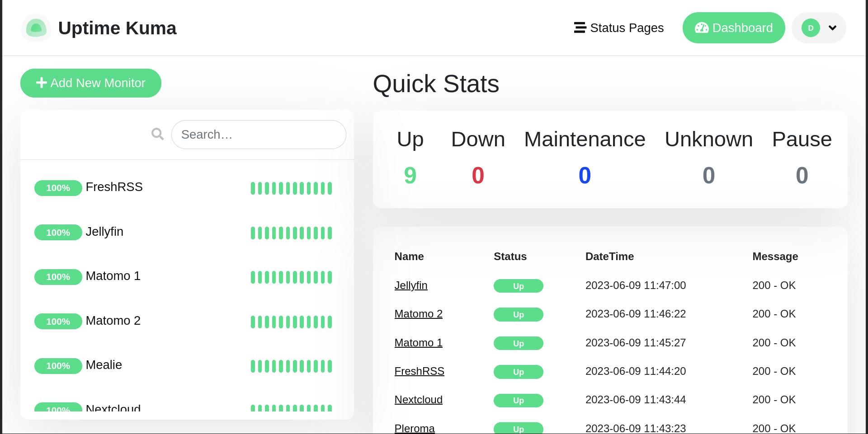Click Up status badge for FreshRSS row

tap(519, 372)
